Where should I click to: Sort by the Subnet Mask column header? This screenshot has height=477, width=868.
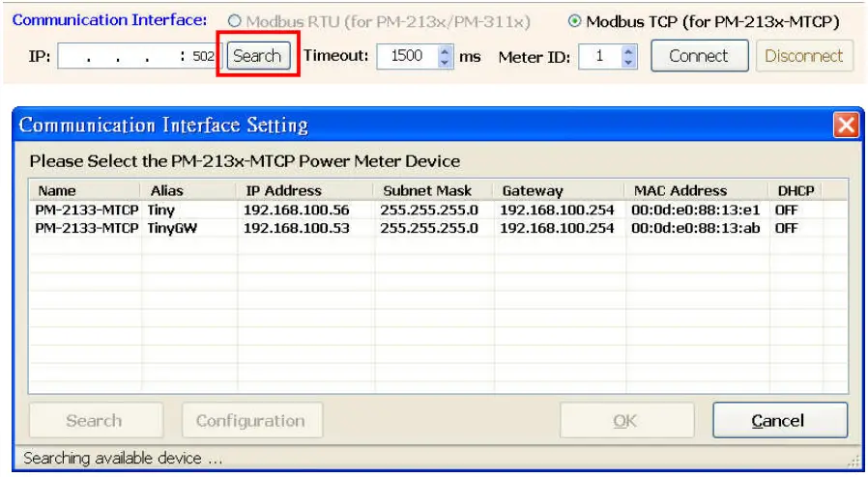434,190
